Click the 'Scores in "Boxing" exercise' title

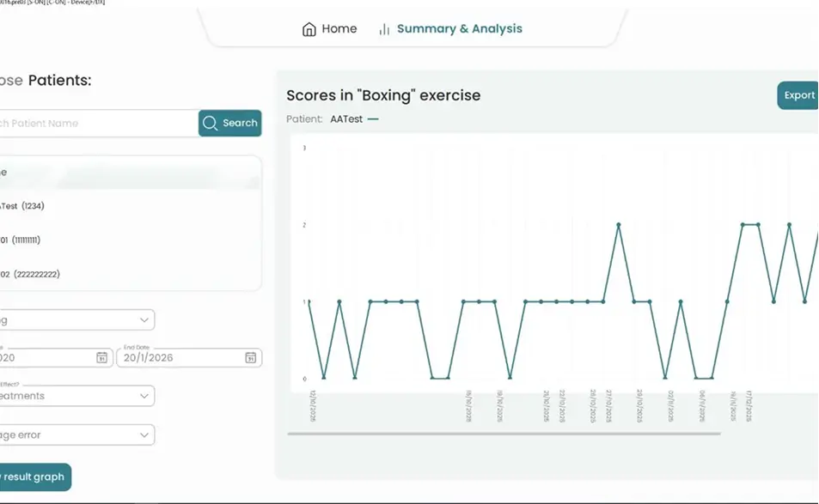point(383,95)
